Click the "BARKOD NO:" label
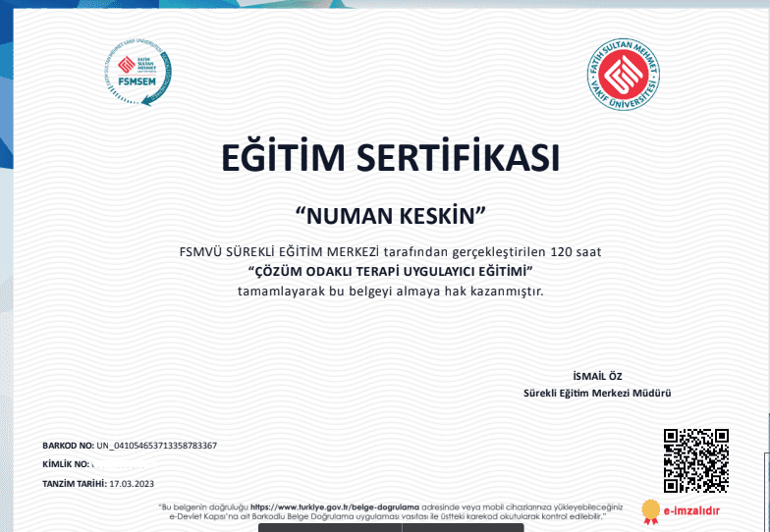This screenshot has height=532, width=770. (69, 446)
